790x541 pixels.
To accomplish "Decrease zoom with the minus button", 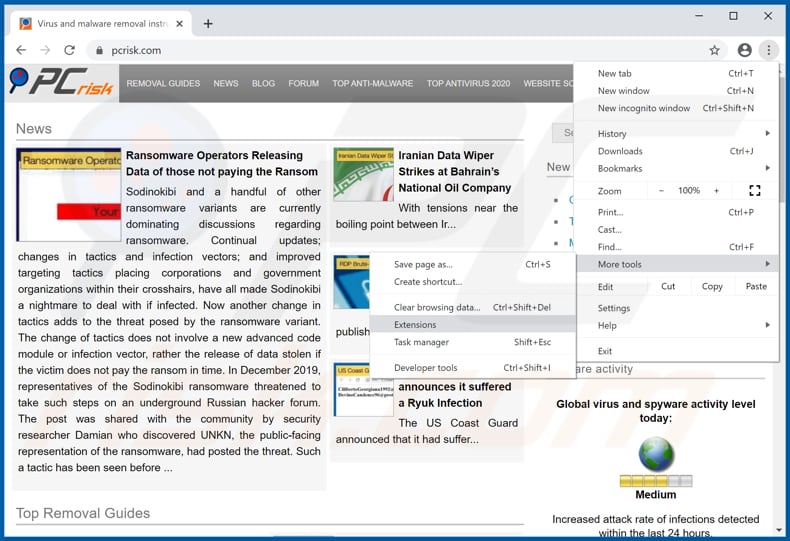I will pyautogui.click(x=660, y=191).
